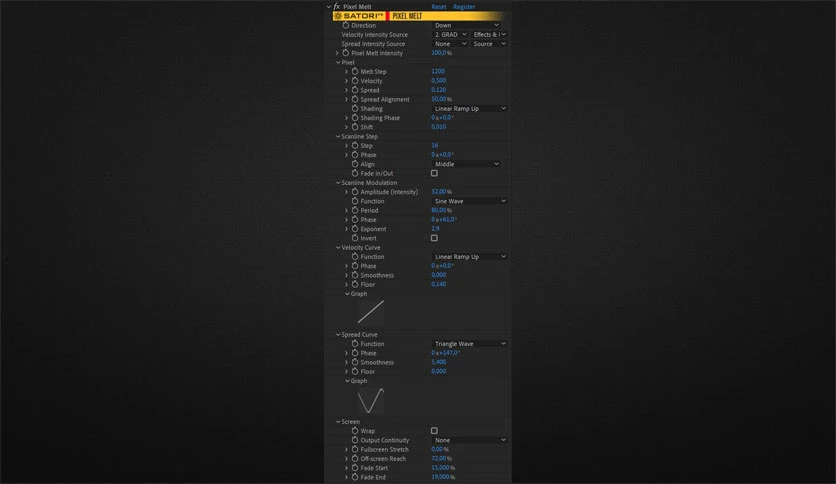Image resolution: width=836 pixels, height=484 pixels.
Task: Toggle the Direction stopwatch icon
Action: (x=345, y=25)
